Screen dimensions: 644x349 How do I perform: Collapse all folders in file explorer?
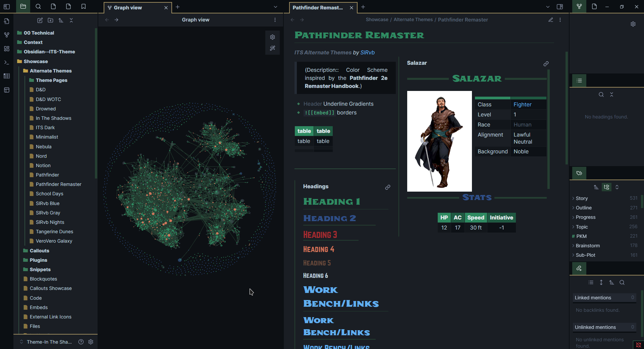[x=71, y=20]
